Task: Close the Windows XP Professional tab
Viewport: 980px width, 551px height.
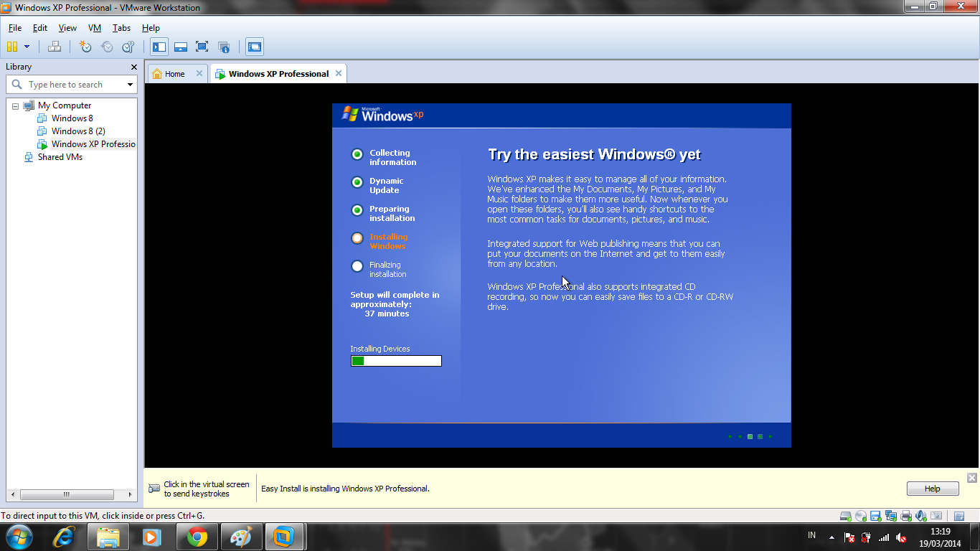Action: 339,73
